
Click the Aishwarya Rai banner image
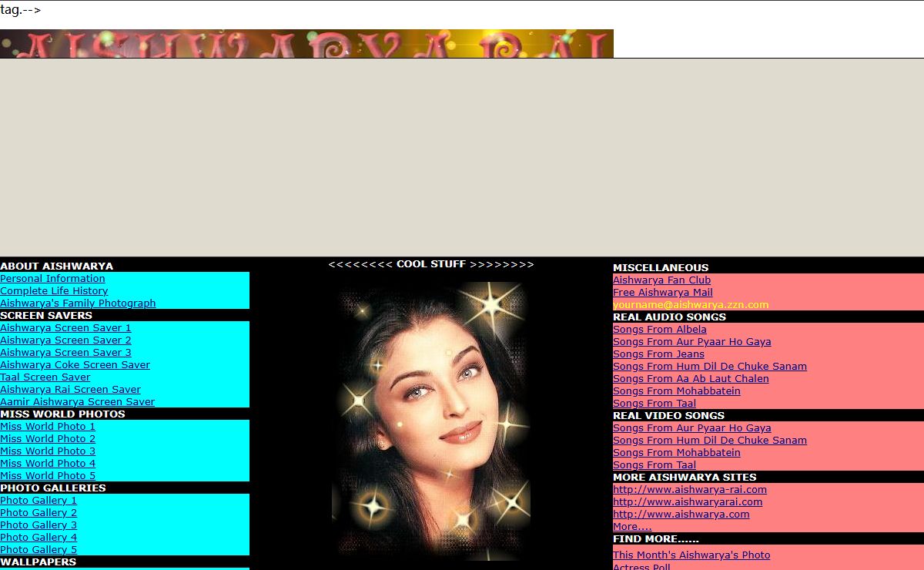(x=306, y=44)
